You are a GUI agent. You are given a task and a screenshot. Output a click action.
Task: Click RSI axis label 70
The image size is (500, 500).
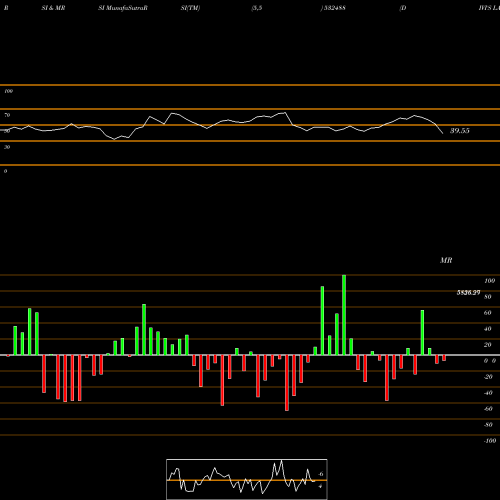(7, 115)
